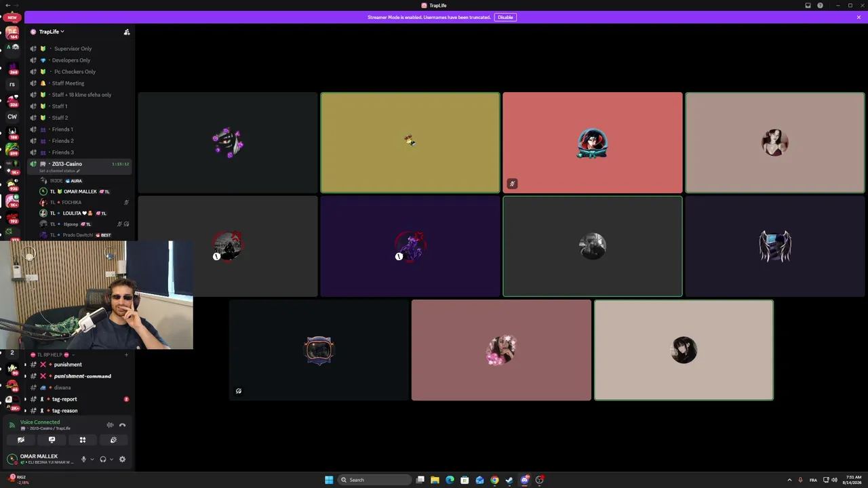
Task: Show hidden system tray icons
Action: click(789, 480)
